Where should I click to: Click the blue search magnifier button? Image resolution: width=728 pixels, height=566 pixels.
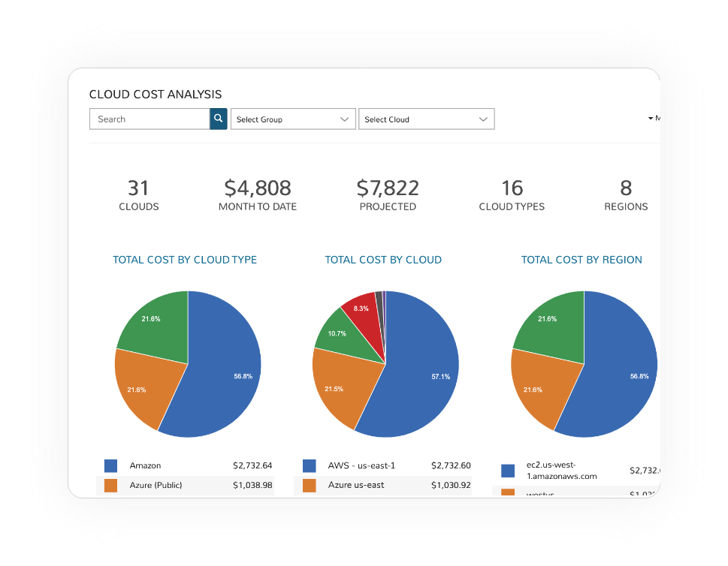point(218,119)
